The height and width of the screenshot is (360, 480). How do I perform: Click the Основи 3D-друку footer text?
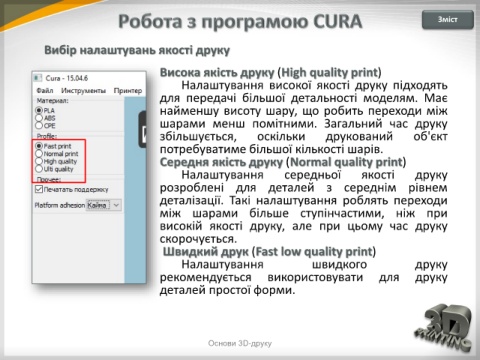pos(240,343)
